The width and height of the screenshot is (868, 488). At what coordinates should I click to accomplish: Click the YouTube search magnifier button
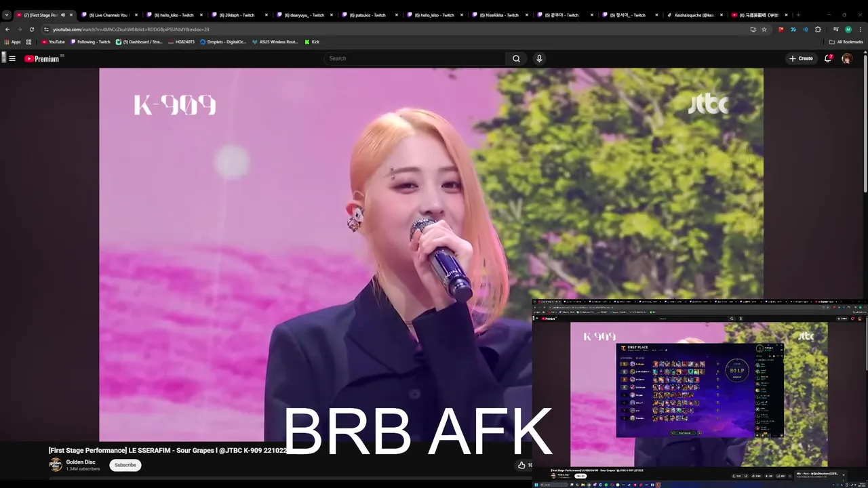tap(516, 59)
